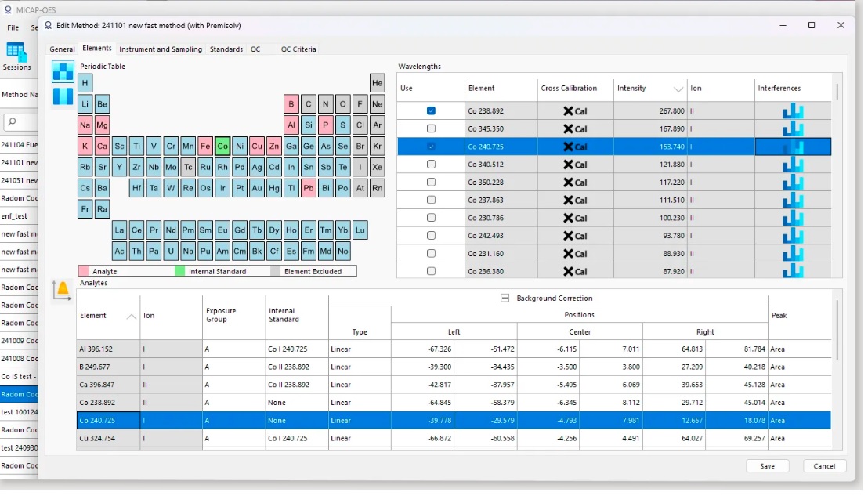Uncheck the Use box for Co 238.892
Viewport: 868px width, 503px height.
(431, 111)
